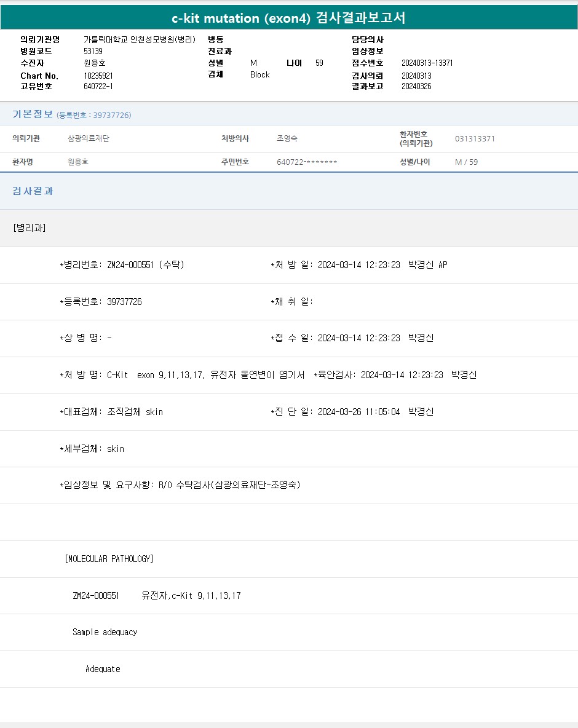Select the Sample adequacy label

tap(105, 632)
